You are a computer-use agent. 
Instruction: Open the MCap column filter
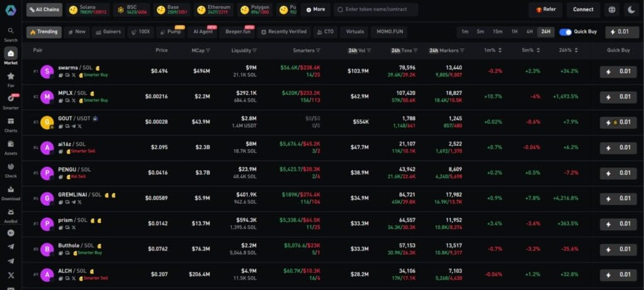(208, 50)
